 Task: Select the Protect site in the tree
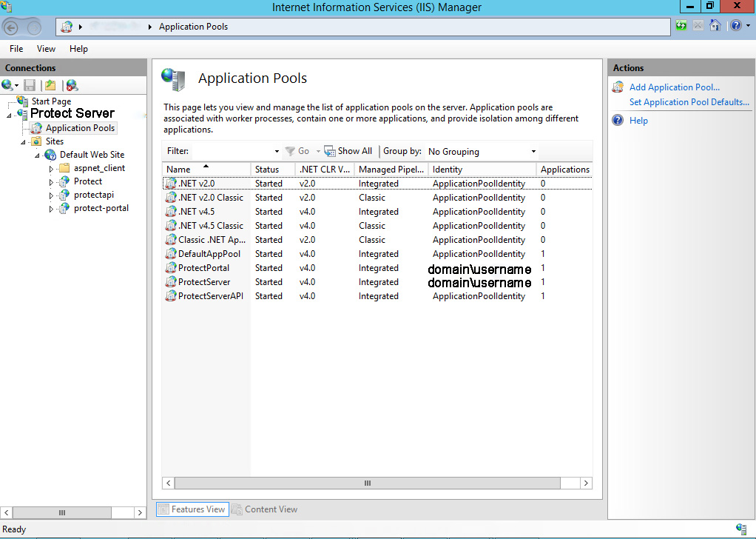(x=88, y=181)
